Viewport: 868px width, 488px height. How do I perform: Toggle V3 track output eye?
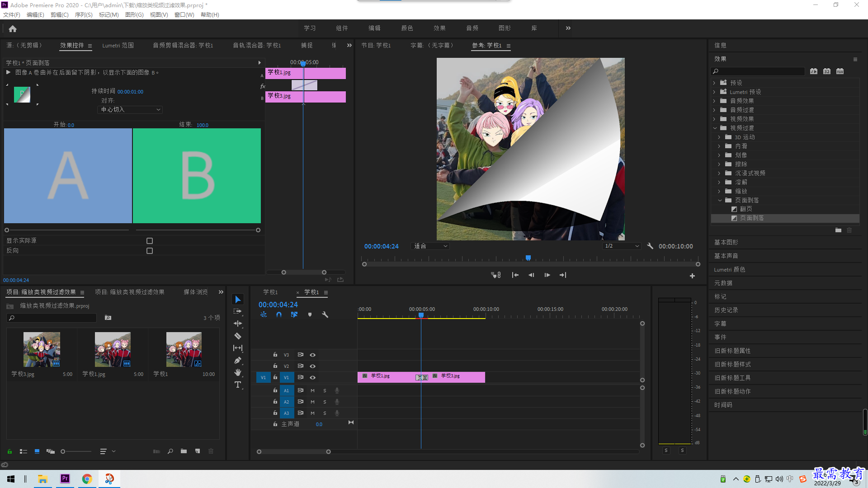pos(312,355)
